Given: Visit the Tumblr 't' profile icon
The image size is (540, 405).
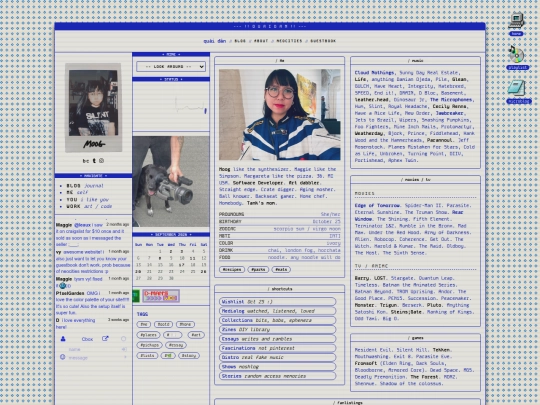Looking at the screenshot, I should click(x=94, y=161).
